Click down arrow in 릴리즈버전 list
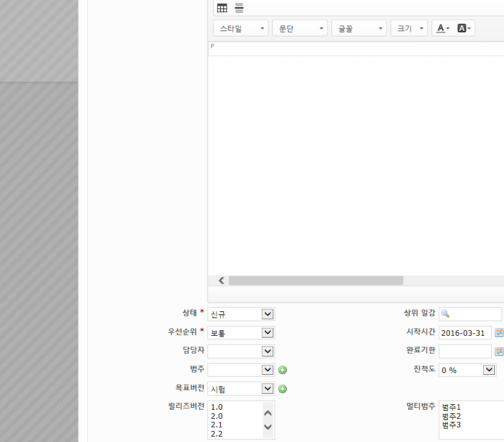Image resolution: width=504 pixels, height=442 pixels. click(268, 427)
